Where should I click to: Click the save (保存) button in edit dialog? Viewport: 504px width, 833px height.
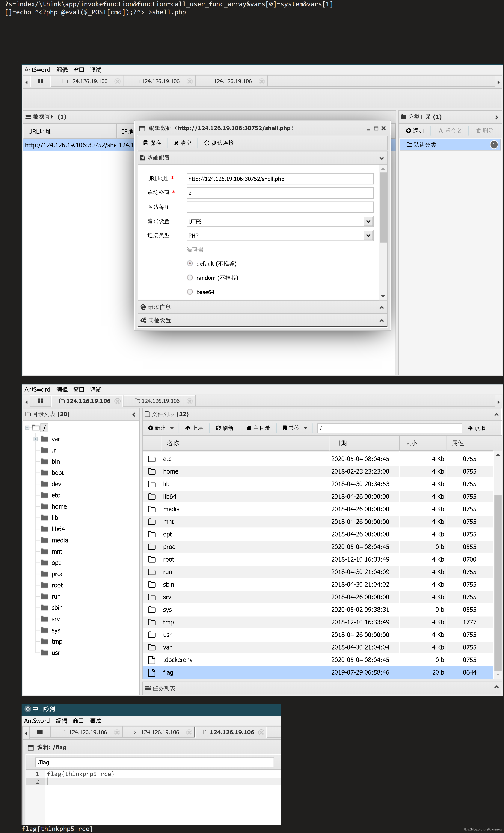pos(152,143)
